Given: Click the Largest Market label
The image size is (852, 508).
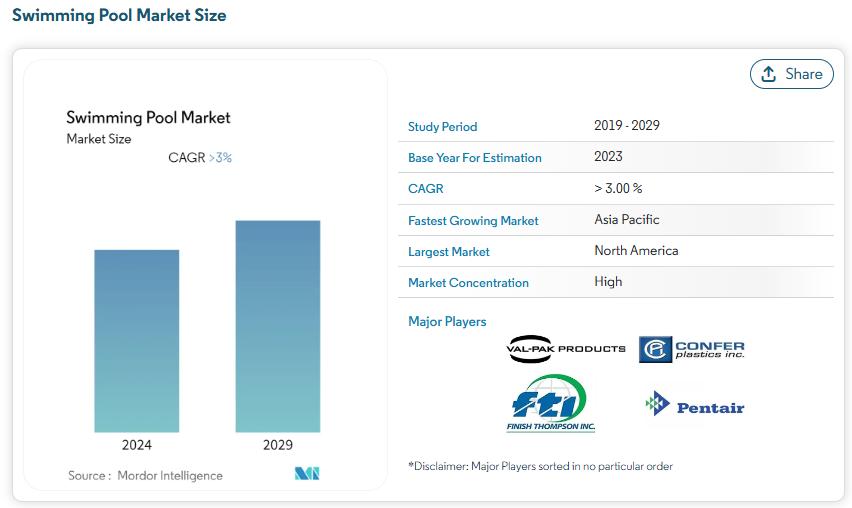Looking at the screenshot, I should [448, 252].
